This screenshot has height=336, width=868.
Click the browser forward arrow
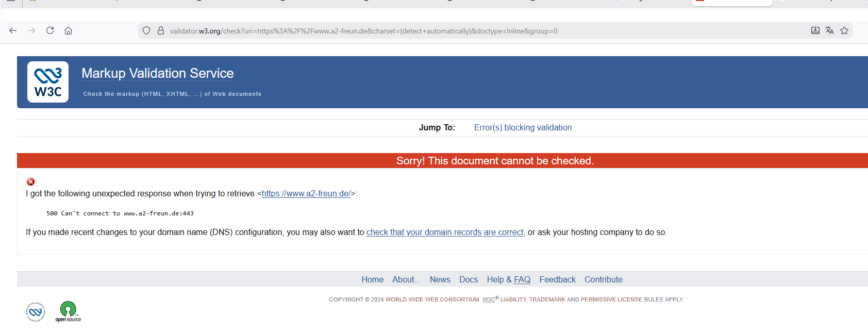pos(31,31)
